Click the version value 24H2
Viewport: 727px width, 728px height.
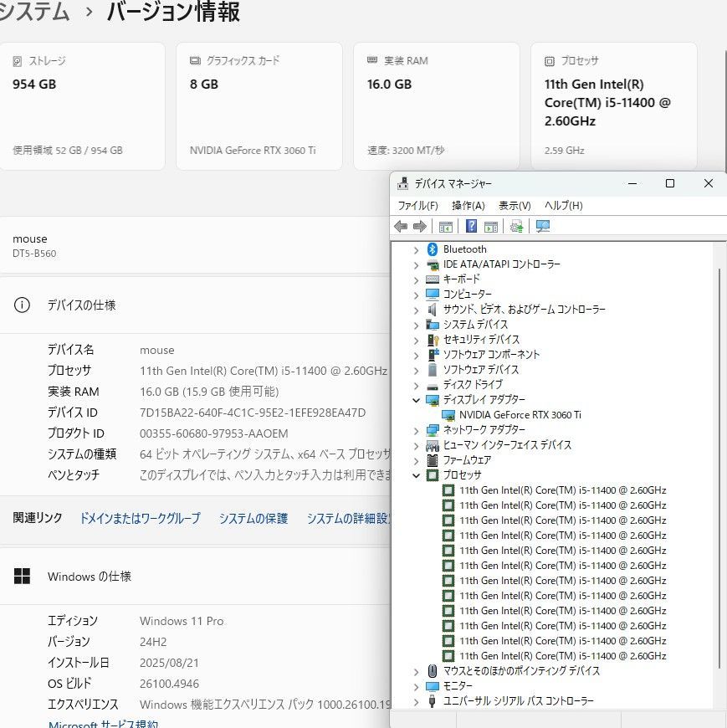153,642
